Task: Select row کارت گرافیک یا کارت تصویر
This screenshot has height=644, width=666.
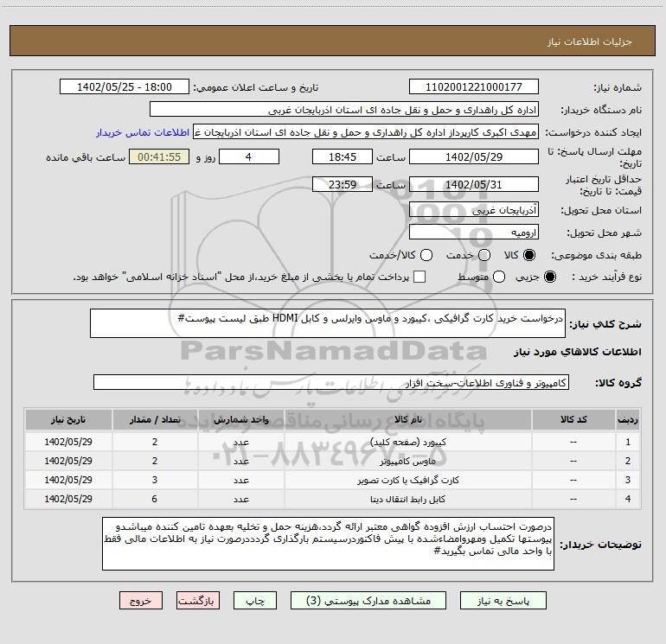Action: pos(333,480)
